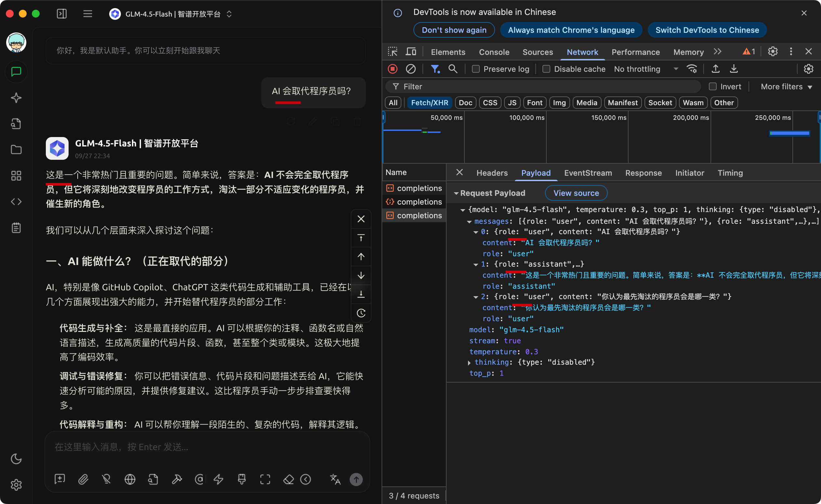
Task: Open the Headers tab of the request
Action: (x=492, y=173)
